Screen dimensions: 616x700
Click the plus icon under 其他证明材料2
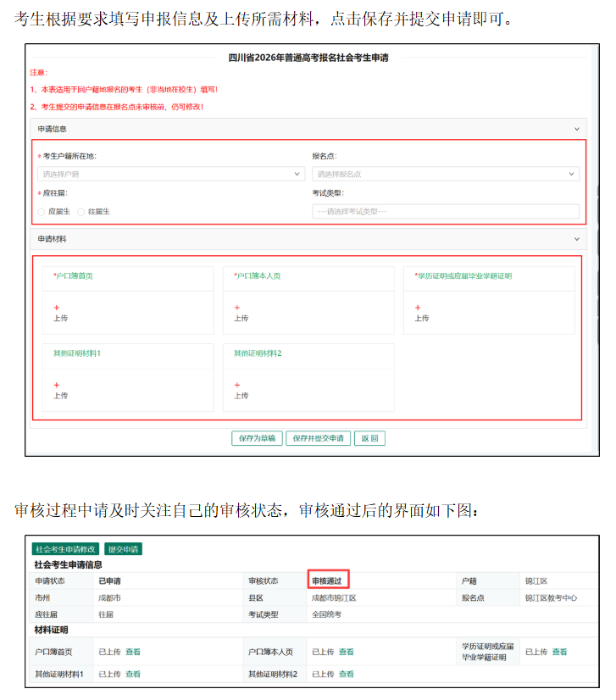pos(237,385)
